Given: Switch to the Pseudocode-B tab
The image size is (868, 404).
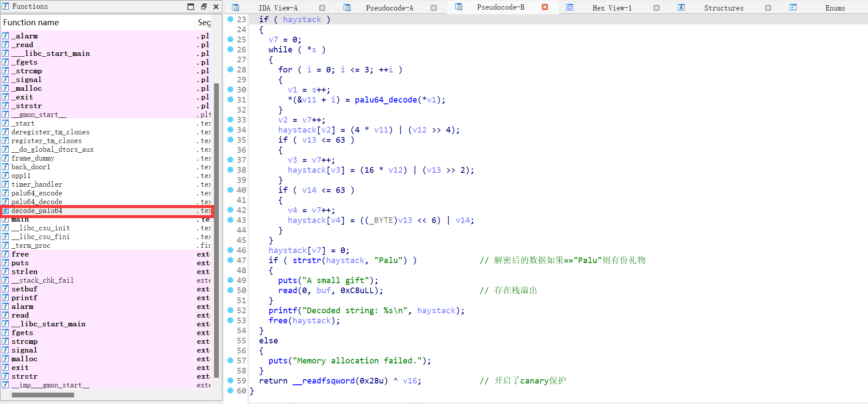Looking at the screenshot, I should [500, 7].
